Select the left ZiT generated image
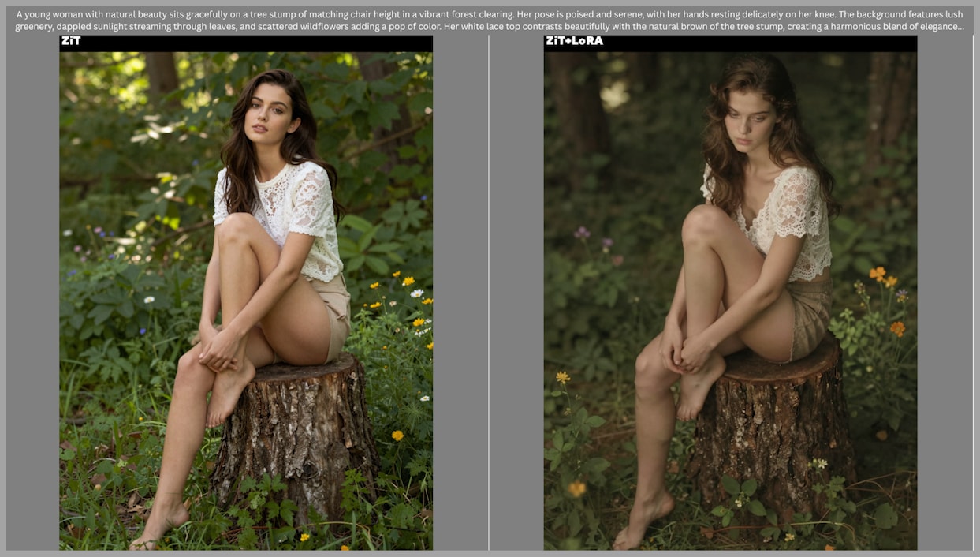The height and width of the screenshot is (557, 980). (246, 300)
